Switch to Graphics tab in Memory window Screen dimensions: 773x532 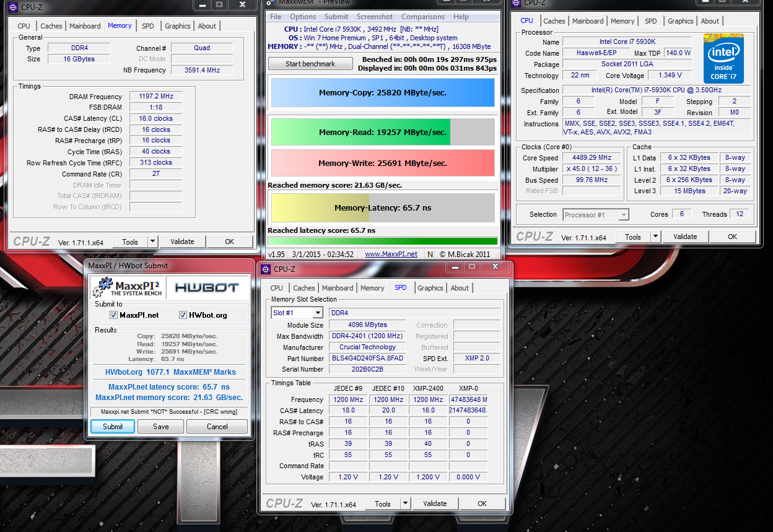click(x=178, y=26)
